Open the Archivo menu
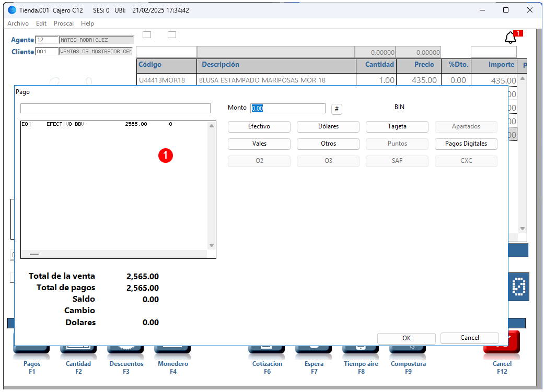The width and height of the screenshot is (545, 392). point(18,23)
